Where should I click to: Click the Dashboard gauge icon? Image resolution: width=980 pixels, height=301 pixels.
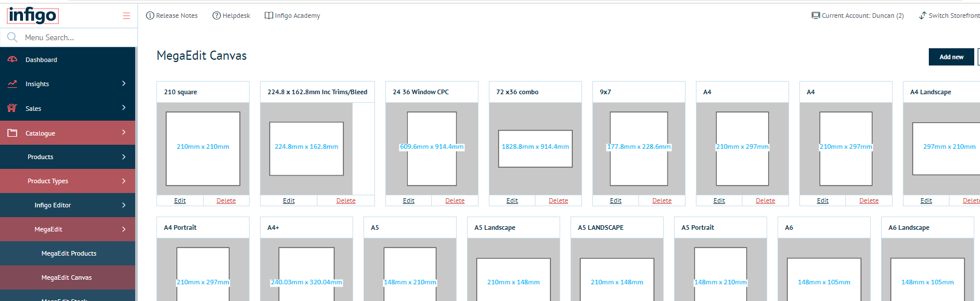click(12, 60)
